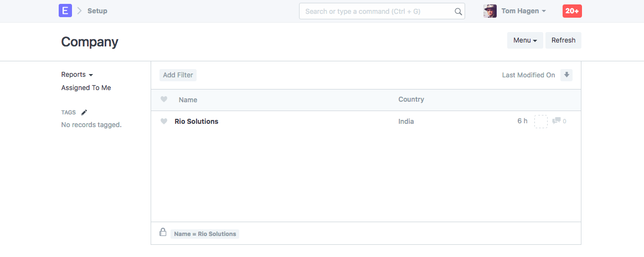The height and width of the screenshot is (257, 644).
Task: Expand the Reports dropdown in sidebar
Action: tap(77, 75)
